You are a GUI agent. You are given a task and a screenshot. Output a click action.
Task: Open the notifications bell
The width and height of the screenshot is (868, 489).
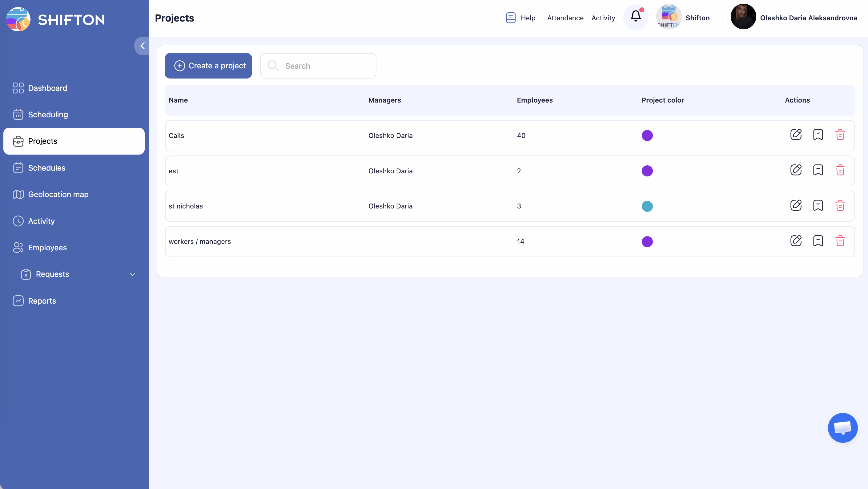coord(636,17)
